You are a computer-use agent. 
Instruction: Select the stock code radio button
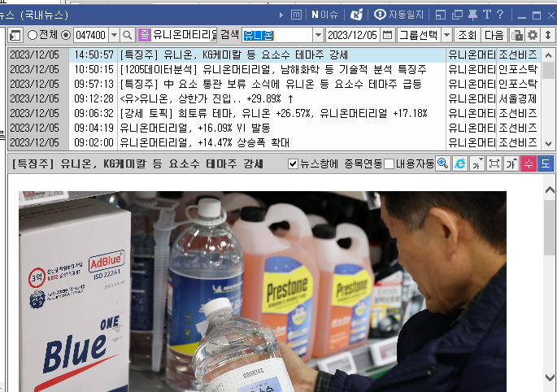(x=66, y=35)
